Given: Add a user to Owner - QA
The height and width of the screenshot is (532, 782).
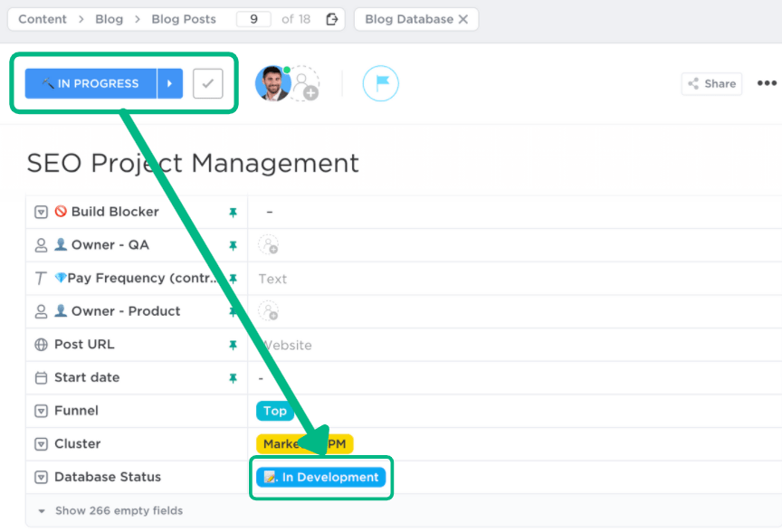Looking at the screenshot, I should pyautogui.click(x=268, y=244).
